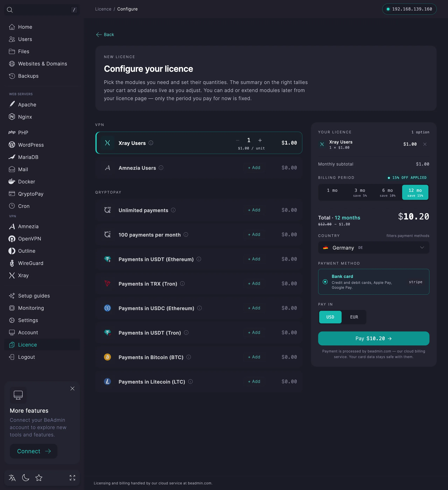This screenshot has height=490, width=448.
Task: Click the star favorites icon
Action: point(39,478)
